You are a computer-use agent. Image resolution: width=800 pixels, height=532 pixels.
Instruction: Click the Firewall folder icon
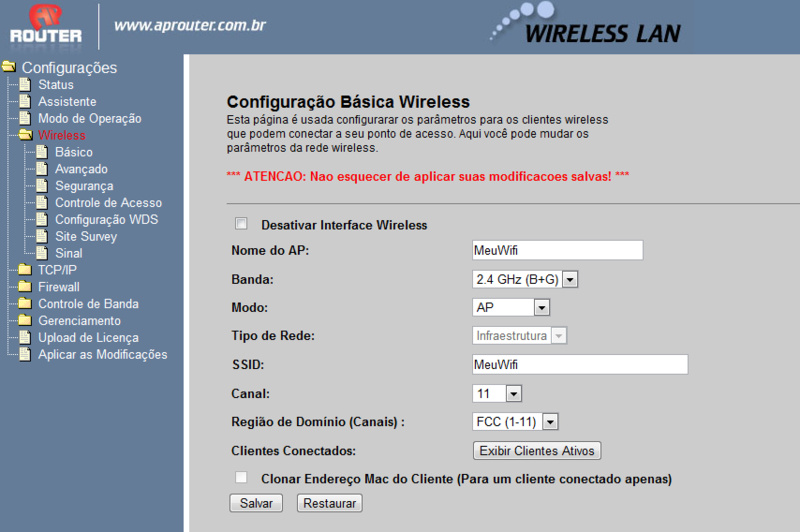[25, 286]
